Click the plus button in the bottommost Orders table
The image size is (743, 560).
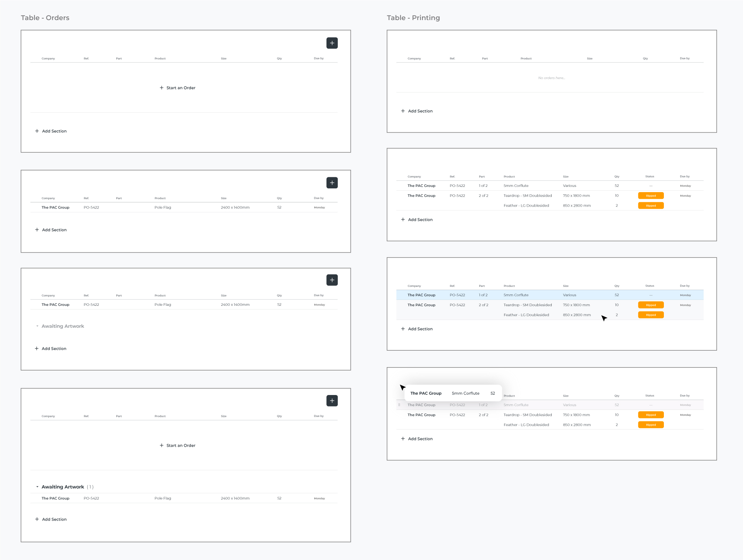(332, 401)
